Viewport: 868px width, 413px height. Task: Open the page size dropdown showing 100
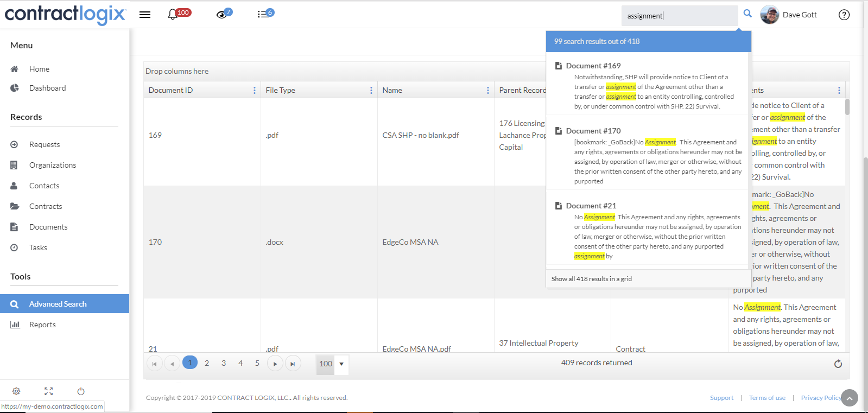(332, 364)
